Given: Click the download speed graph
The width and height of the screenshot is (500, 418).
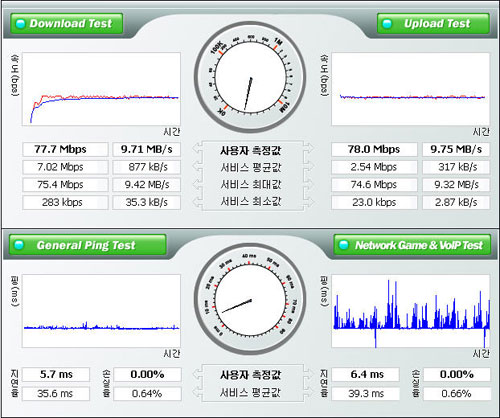Looking at the screenshot, I should (101, 89).
